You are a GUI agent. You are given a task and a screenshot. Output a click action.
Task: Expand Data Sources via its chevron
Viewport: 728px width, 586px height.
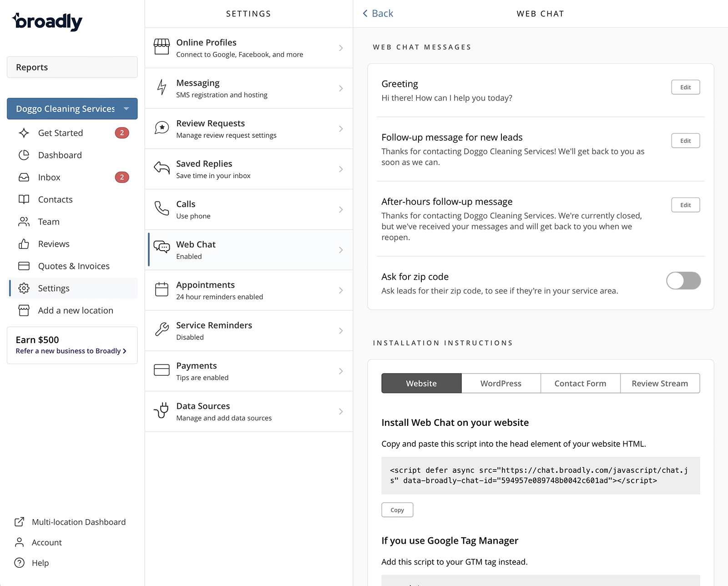click(x=341, y=412)
